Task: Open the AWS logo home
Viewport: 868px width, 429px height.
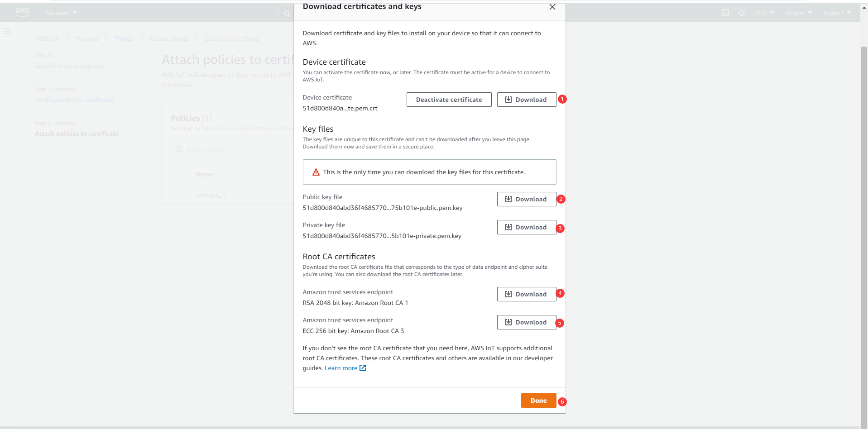Action: click(x=22, y=12)
